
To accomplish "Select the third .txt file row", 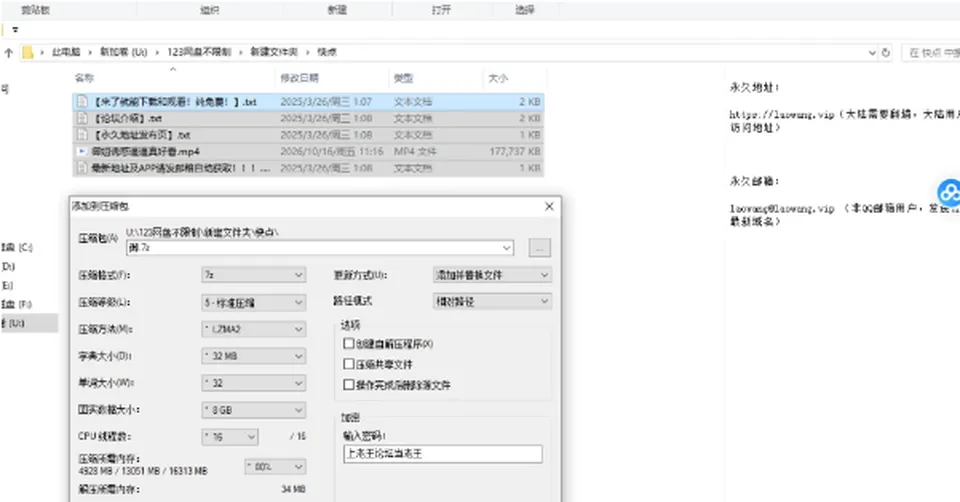I will pos(308,135).
